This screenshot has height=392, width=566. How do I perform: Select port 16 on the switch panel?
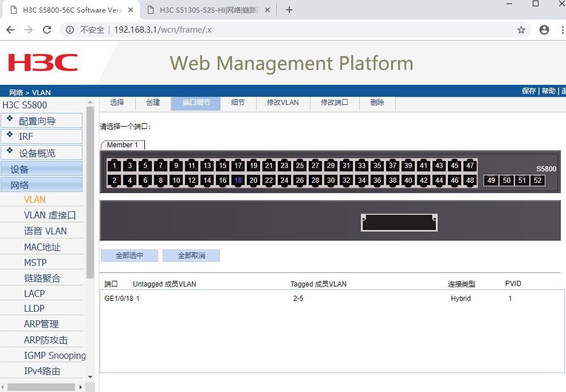pyautogui.click(x=223, y=180)
